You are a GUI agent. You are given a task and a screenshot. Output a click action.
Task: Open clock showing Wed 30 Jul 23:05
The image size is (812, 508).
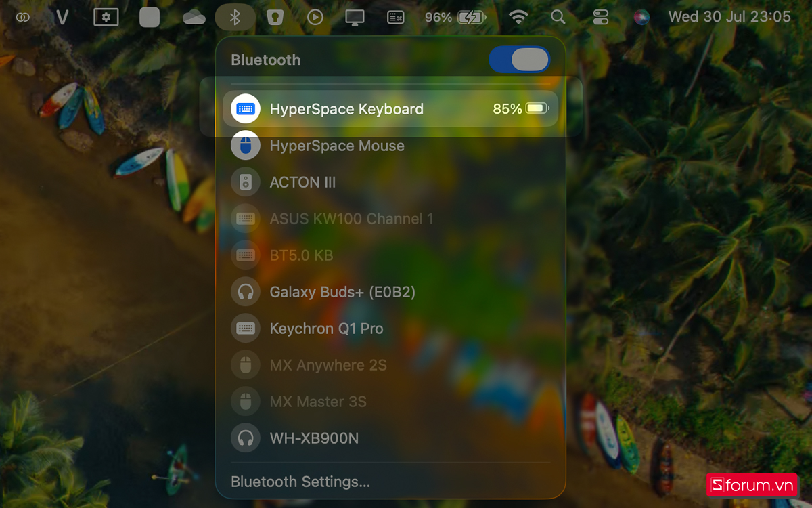(729, 17)
